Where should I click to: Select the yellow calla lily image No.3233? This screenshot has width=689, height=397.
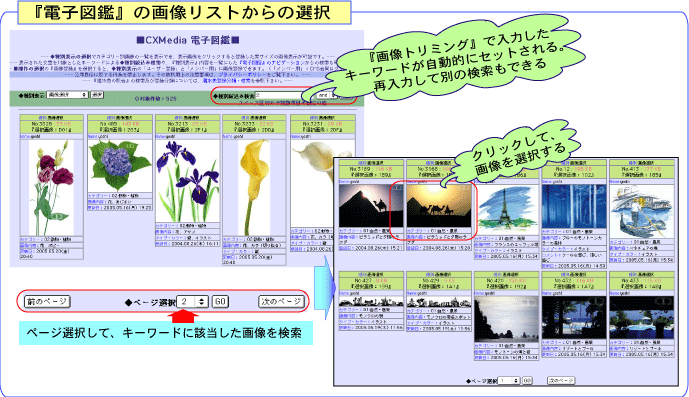point(254,188)
